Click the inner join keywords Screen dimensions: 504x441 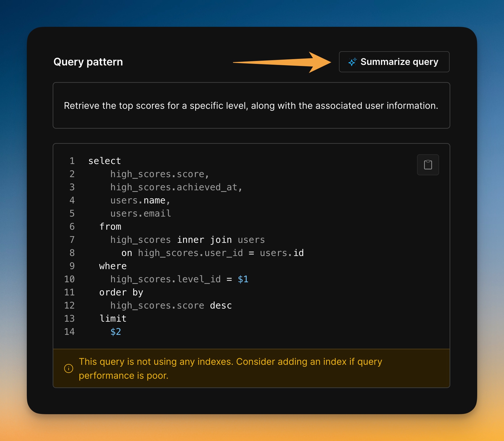pyautogui.click(x=204, y=240)
